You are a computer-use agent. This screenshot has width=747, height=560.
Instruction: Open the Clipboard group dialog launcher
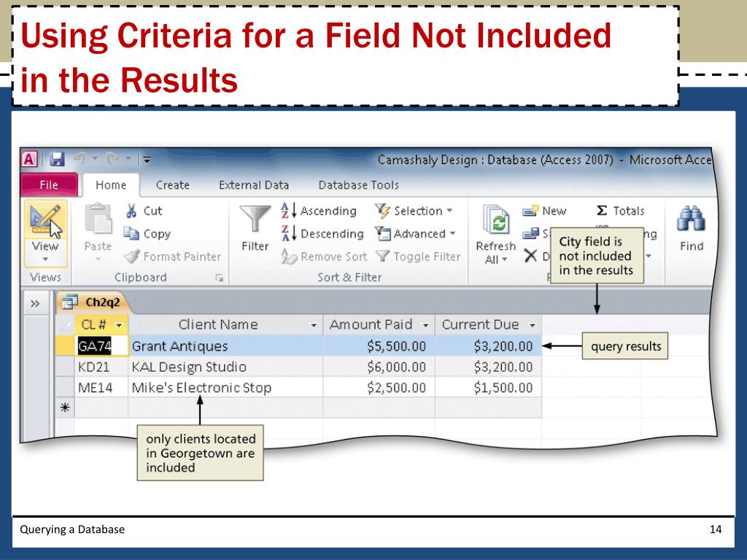pyautogui.click(x=219, y=278)
